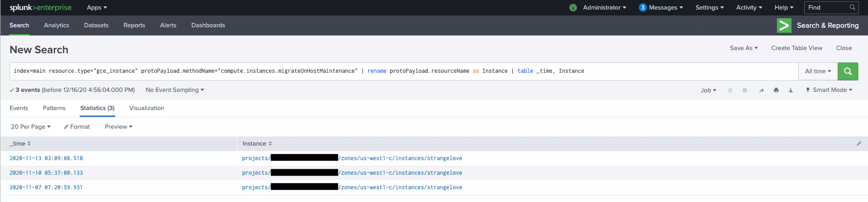This screenshot has height=202, width=868.
Task: Expand the Smart Mode dropdown
Action: [829, 90]
